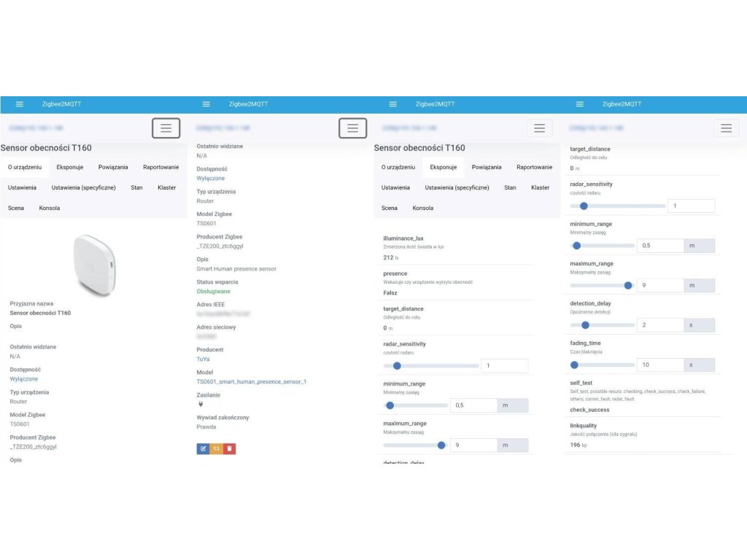The image size is (747, 560).
Task: Click the fading_time value field showing 10
Action: click(x=660, y=365)
